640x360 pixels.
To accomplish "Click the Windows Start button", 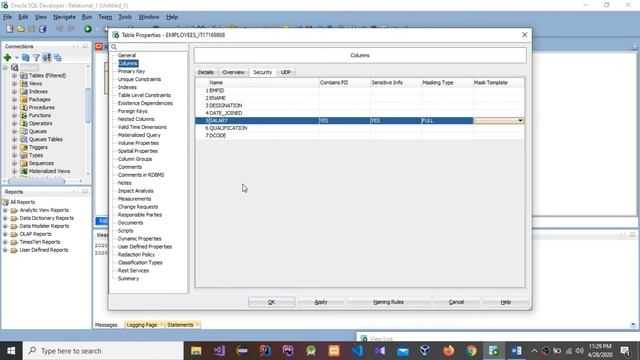I will pyautogui.click(x=11, y=351).
